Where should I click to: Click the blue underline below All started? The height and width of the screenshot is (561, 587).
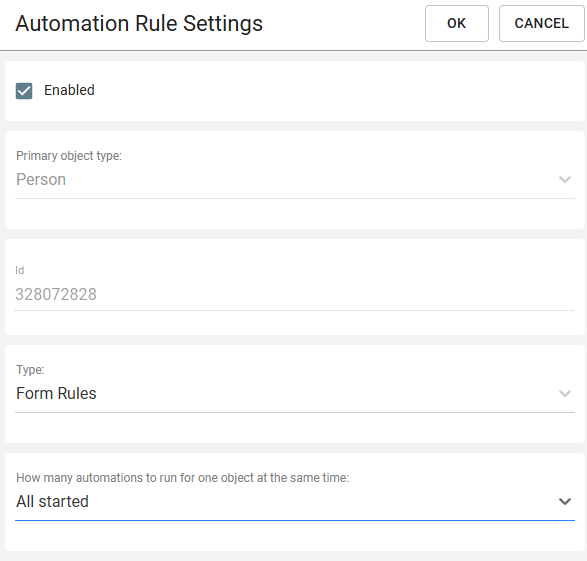(x=295, y=520)
